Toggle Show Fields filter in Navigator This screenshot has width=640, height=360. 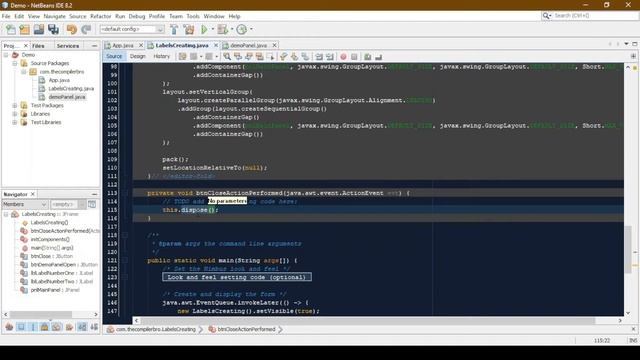point(21,327)
